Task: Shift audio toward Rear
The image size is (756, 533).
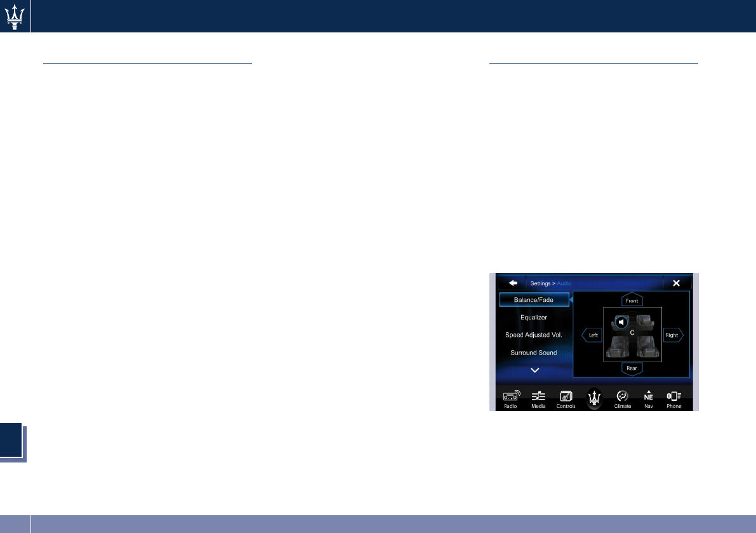Action: coord(632,368)
